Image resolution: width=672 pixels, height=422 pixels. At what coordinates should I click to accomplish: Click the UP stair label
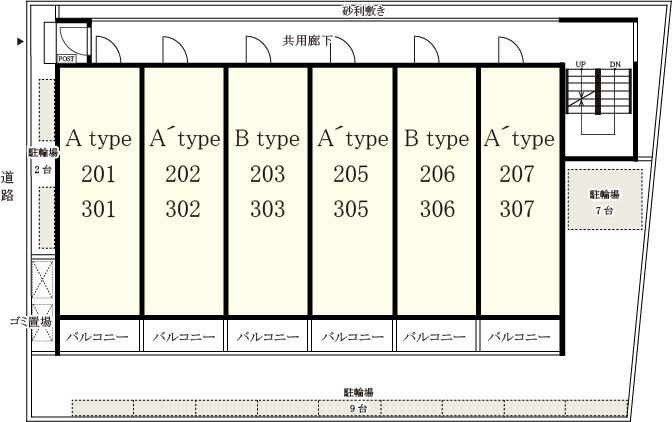tap(581, 64)
